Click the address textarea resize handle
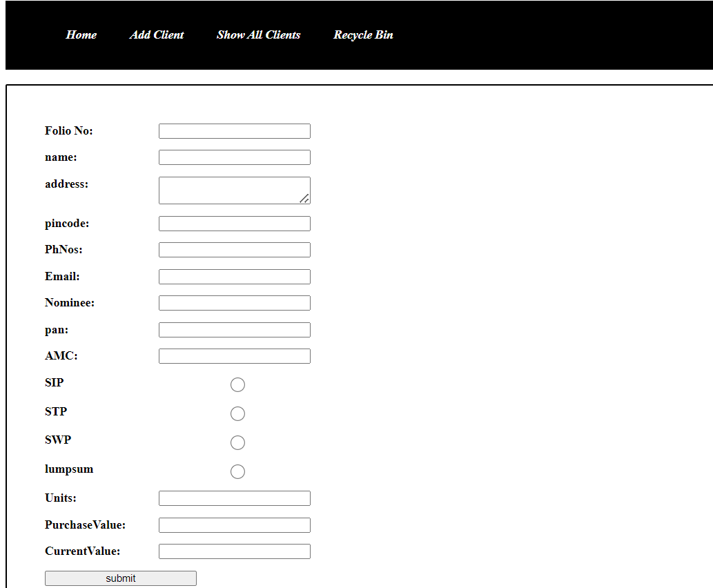713x588 pixels. click(304, 198)
